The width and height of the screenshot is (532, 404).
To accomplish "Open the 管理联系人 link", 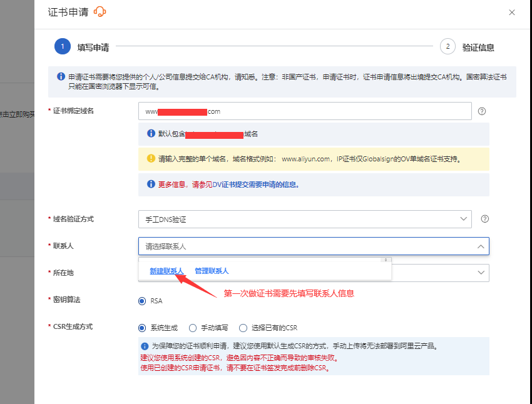I will pyautogui.click(x=212, y=271).
